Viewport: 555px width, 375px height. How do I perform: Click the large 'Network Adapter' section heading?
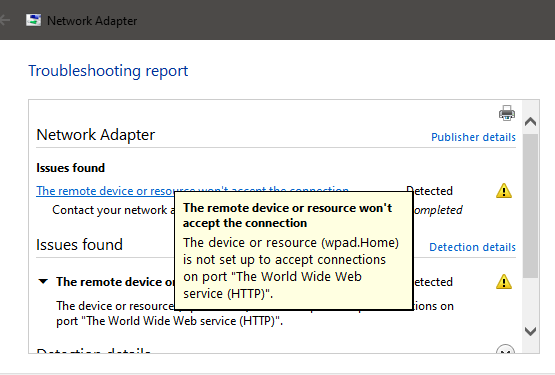coord(96,135)
